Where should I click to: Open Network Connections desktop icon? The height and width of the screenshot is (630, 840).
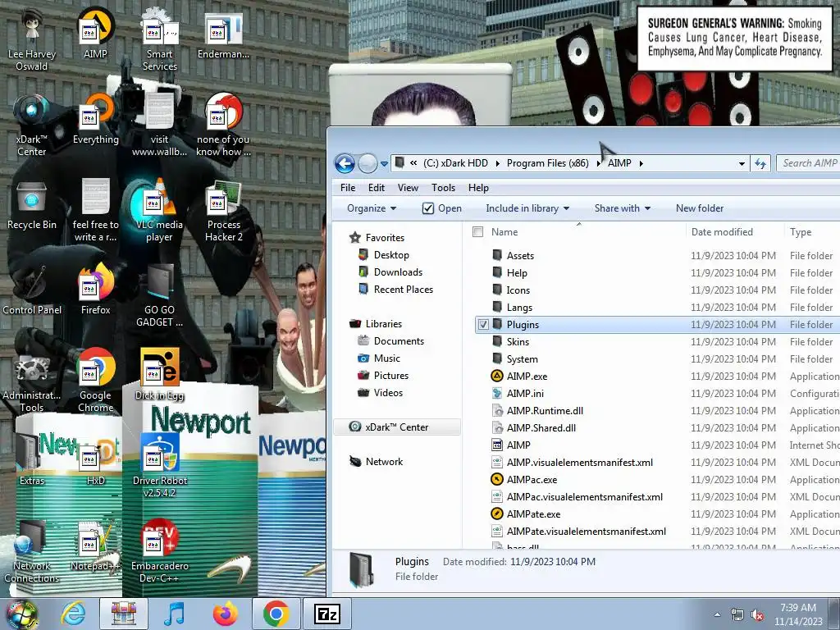coord(32,550)
